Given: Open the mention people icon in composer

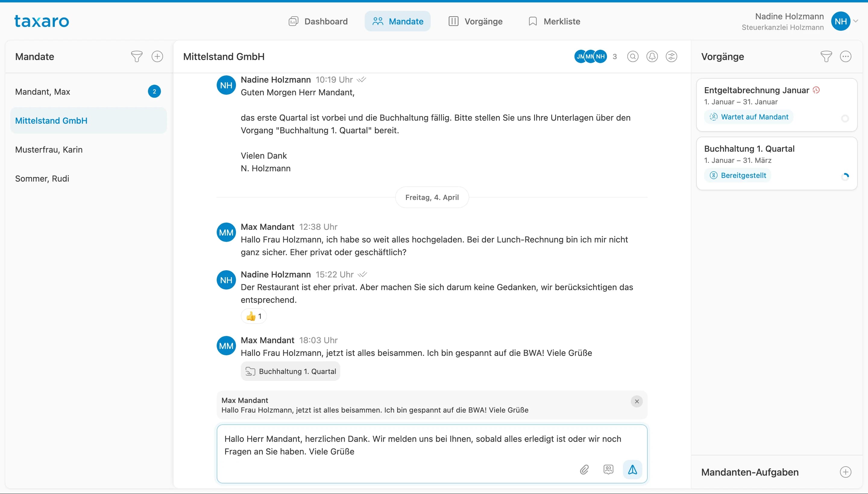Looking at the screenshot, I should coord(608,470).
